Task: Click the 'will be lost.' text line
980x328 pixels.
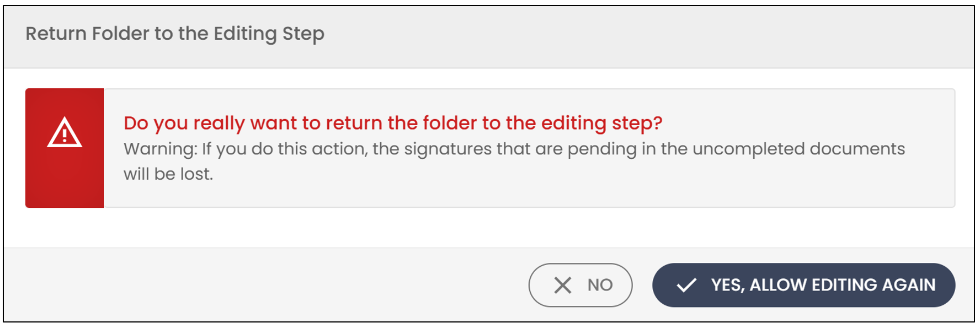Action: point(168,174)
